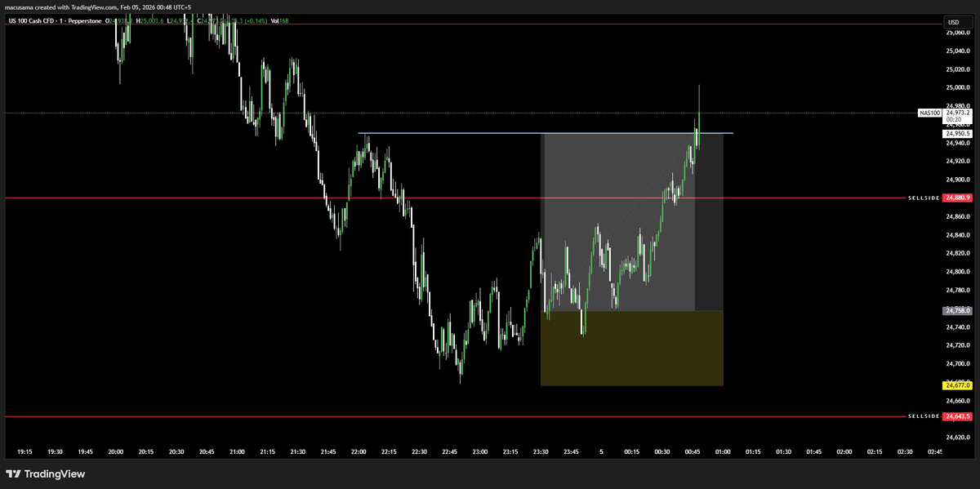The image size is (980, 489).
Task: Click the 24,920.0 price axis value
Action: (957, 161)
